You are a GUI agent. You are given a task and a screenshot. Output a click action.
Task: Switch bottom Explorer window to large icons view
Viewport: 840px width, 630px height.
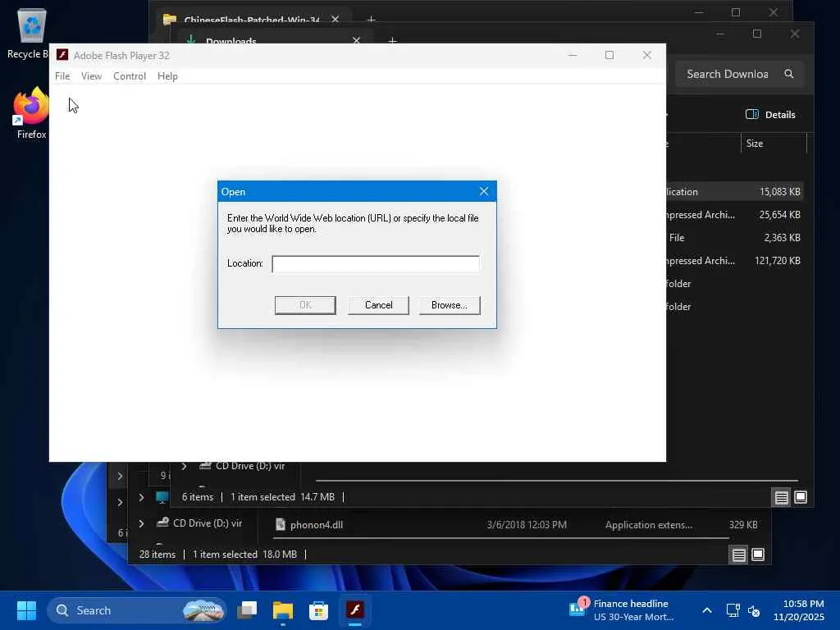pos(757,555)
